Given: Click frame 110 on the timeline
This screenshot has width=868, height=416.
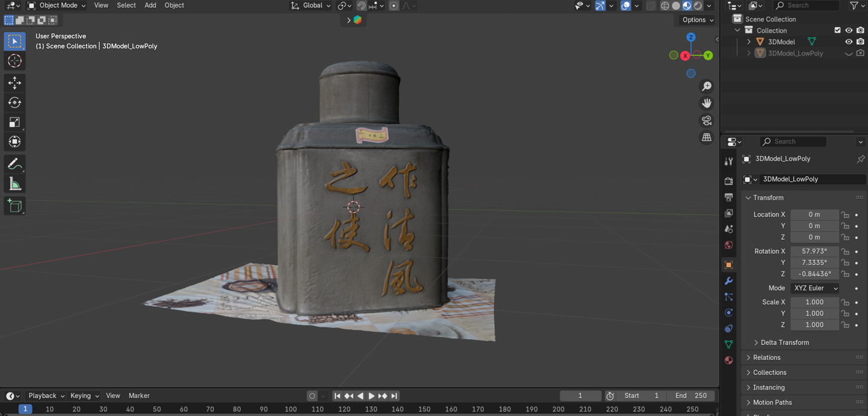Looking at the screenshot, I should click(317, 409).
